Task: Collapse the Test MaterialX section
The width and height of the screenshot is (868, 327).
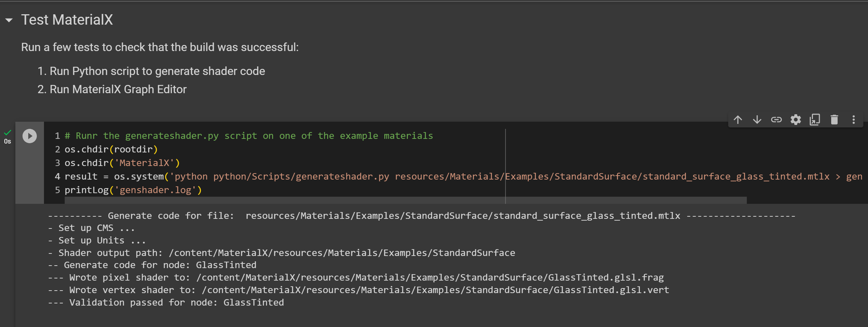Action: pos(9,20)
